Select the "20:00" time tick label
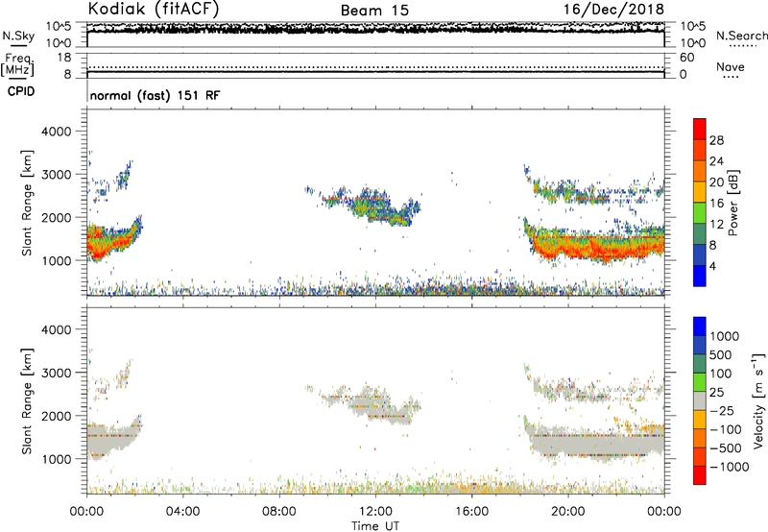 click(x=567, y=512)
